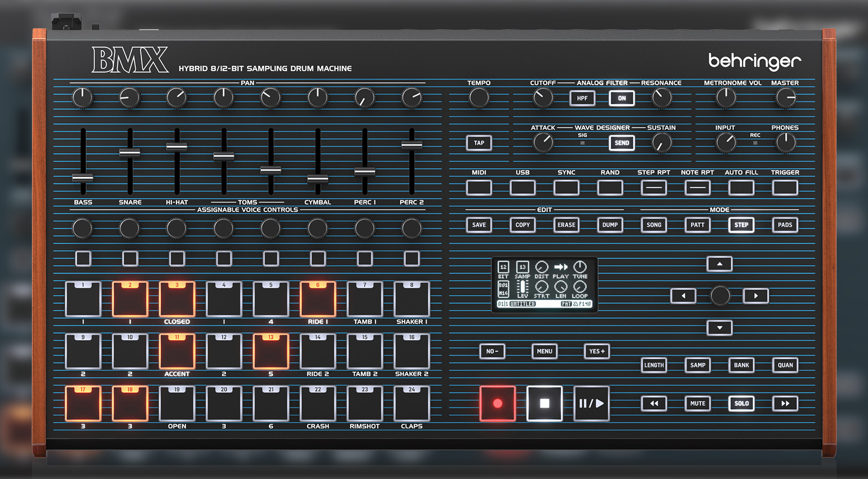Click the TAP tempo button
Screen dimensions: 868x479
(x=479, y=143)
